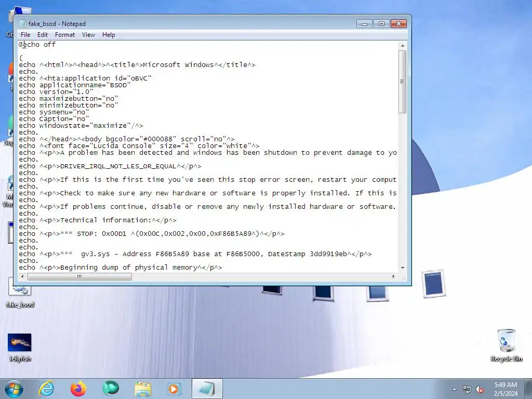This screenshot has height=399, width=532.
Task: Open Windows Media Player from taskbar
Action: (175, 389)
